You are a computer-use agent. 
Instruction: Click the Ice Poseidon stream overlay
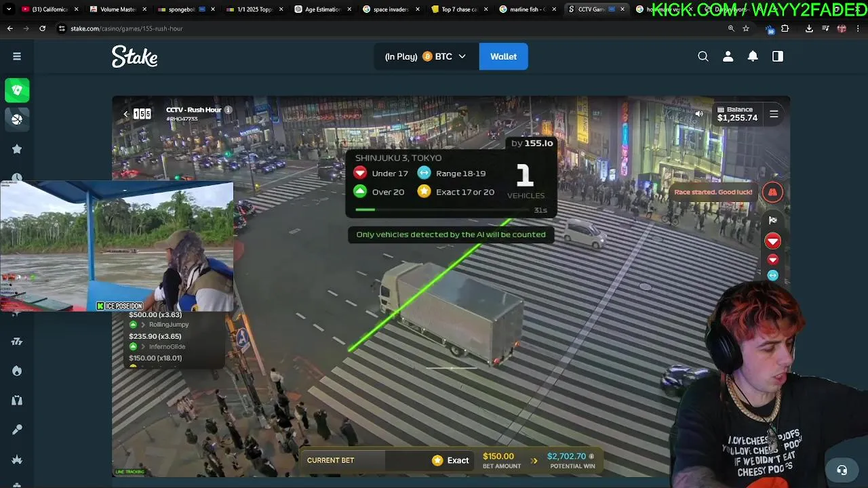(117, 247)
